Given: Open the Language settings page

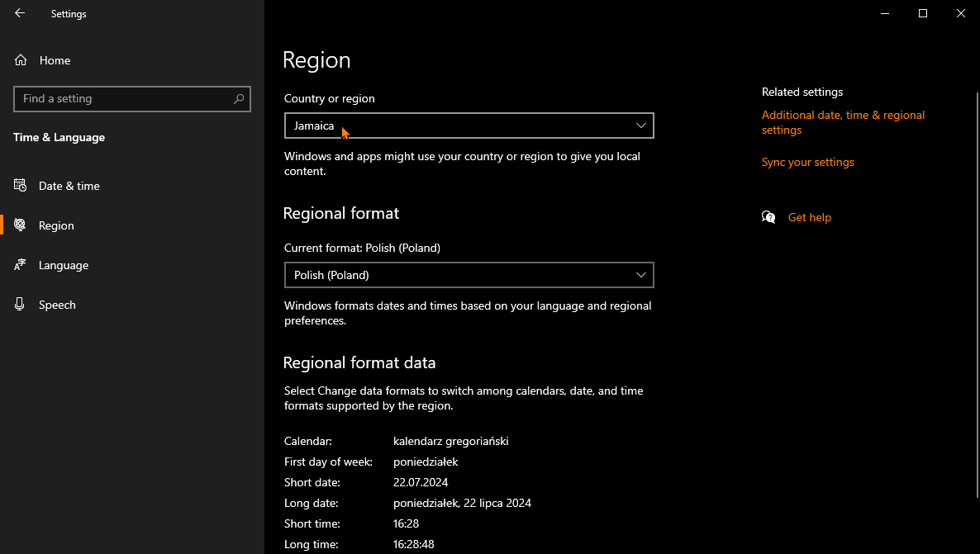Looking at the screenshot, I should coord(64,265).
